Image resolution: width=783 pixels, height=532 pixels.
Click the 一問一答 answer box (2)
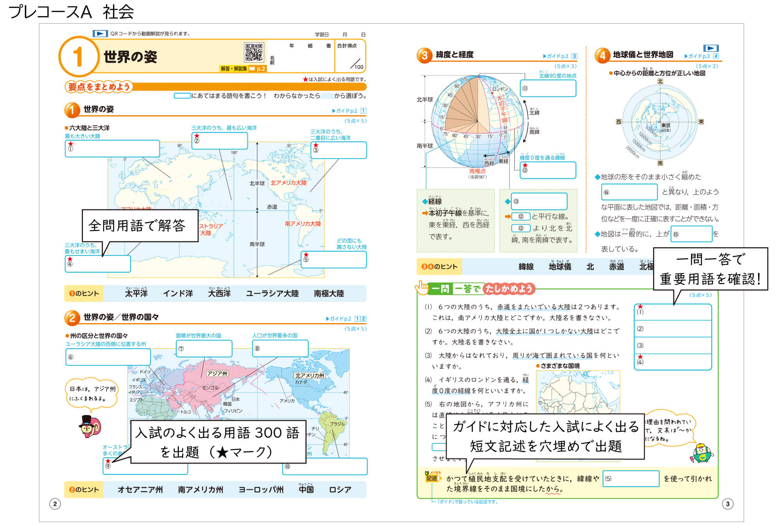[673, 329]
